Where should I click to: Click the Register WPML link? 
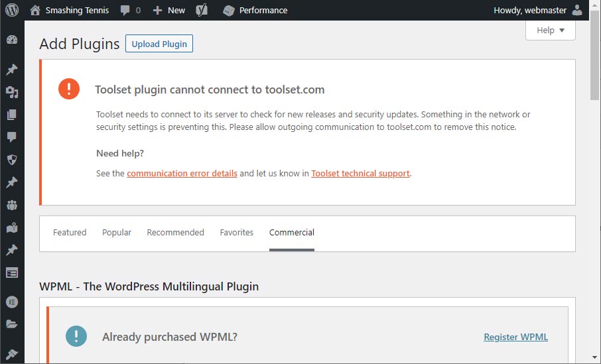click(515, 337)
